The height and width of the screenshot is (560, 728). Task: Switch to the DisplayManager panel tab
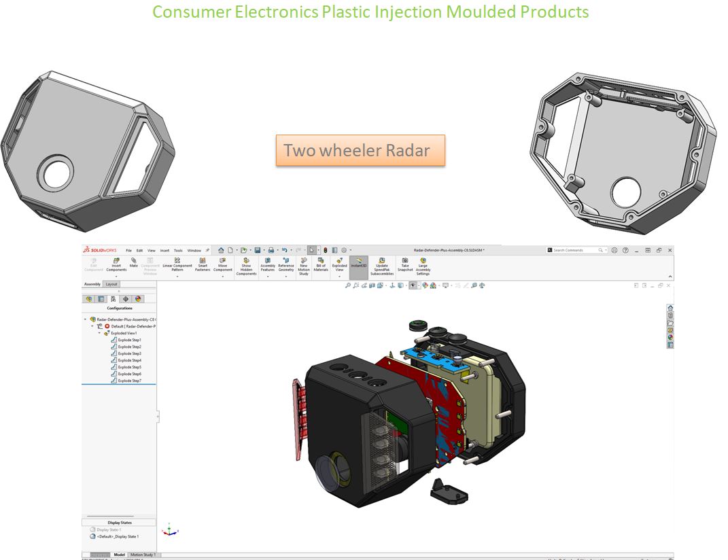pos(138,299)
